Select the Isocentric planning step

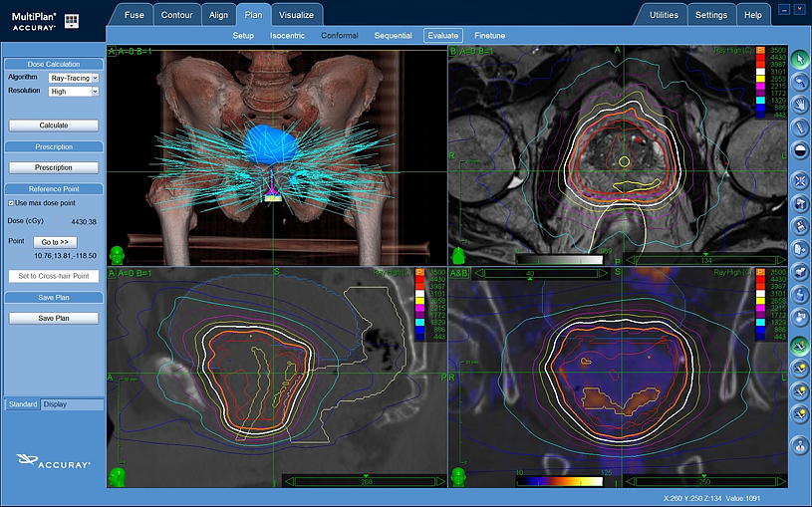pyautogui.click(x=287, y=35)
